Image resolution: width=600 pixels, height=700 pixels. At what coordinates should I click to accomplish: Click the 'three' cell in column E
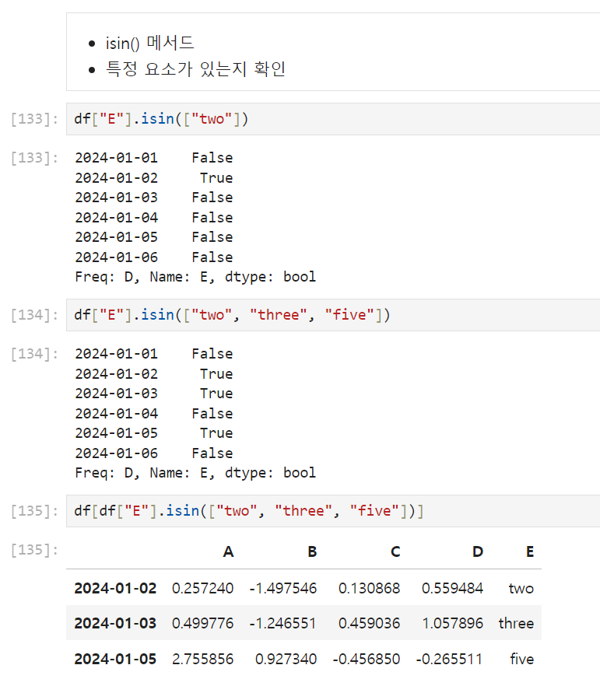[x=516, y=623]
